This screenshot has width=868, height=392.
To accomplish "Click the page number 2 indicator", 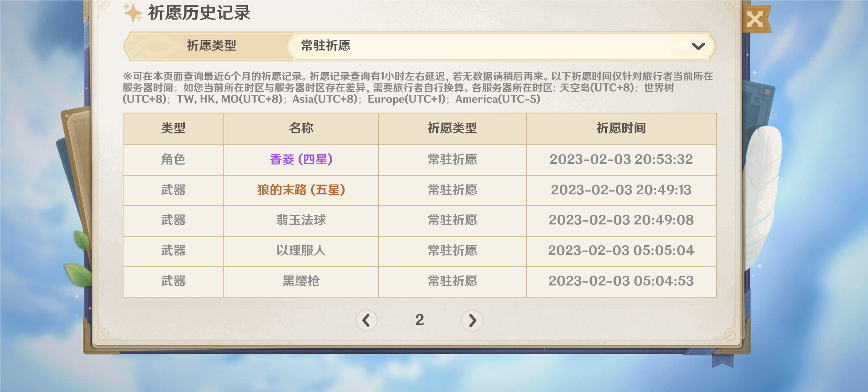I will point(420,320).
